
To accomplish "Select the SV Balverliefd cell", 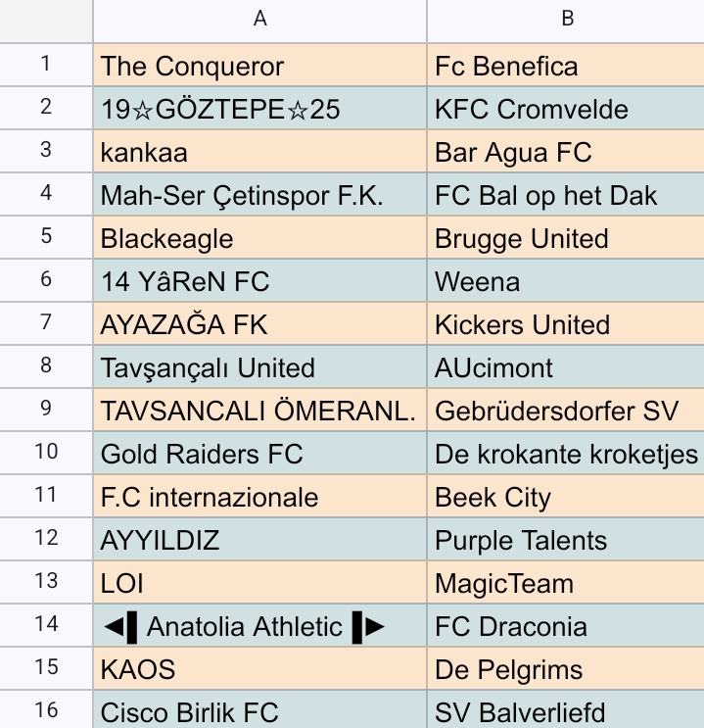I will point(566,709).
